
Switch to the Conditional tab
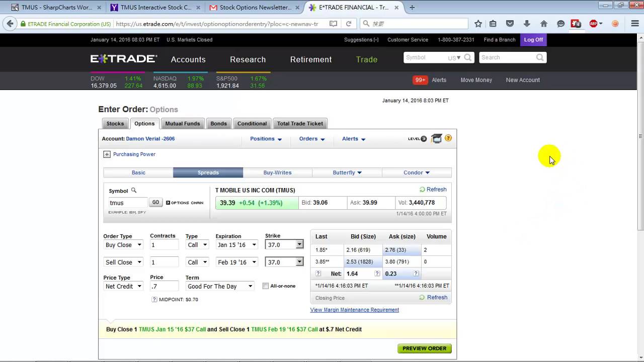[x=252, y=124]
